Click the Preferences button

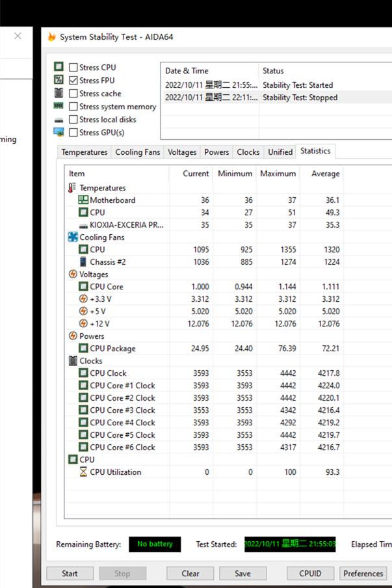click(x=363, y=574)
